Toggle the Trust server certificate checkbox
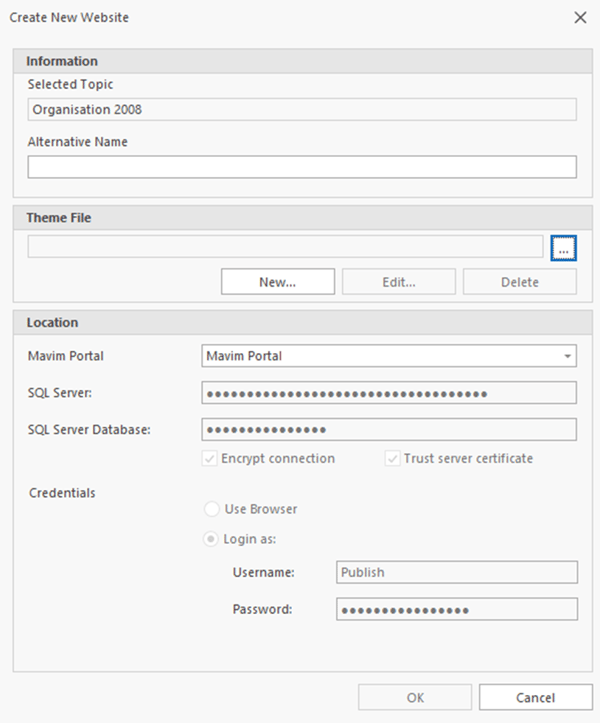The image size is (600, 723). click(x=393, y=459)
